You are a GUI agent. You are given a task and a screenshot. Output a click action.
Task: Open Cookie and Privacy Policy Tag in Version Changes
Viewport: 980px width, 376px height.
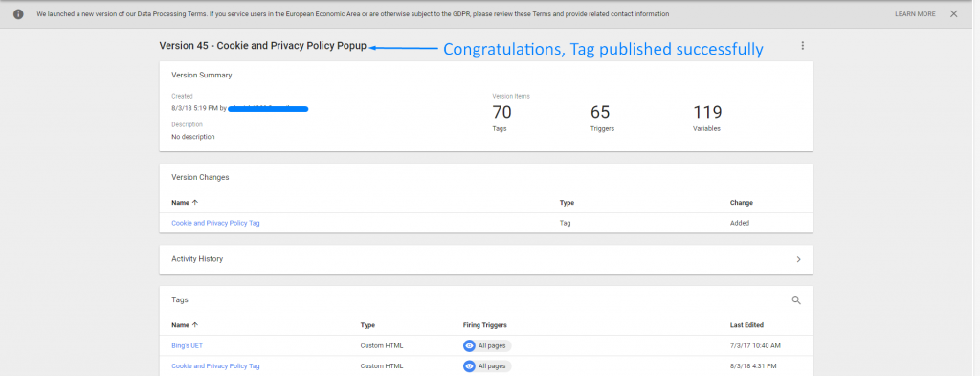pos(215,223)
